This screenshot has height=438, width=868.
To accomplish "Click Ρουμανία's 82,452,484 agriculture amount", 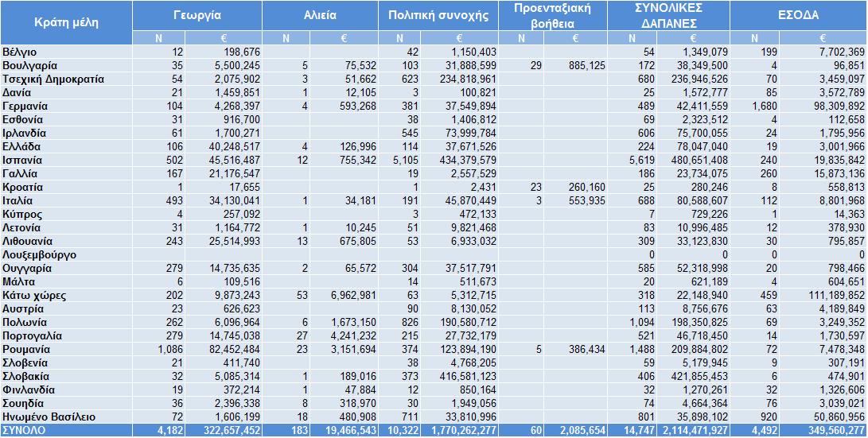I will [223, 350].
